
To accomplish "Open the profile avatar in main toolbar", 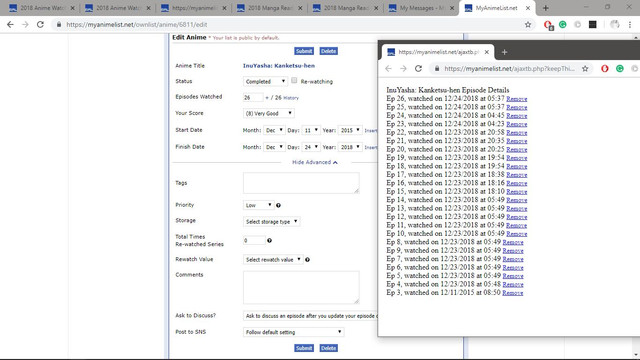I will click(x=614, y=24).
